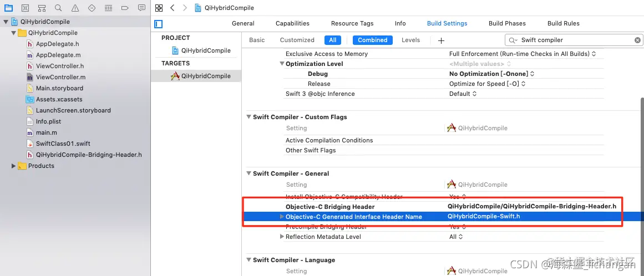This screenshot has height=276, width=644.
Task: Collapse the QiHybridCompile project root triangle
Action: click(6, 22)
